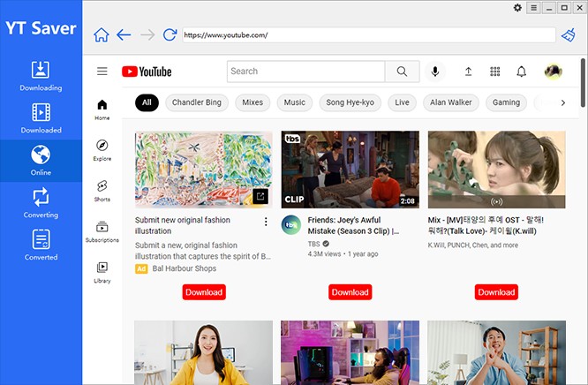Screen dimensions: 588x385
Task: Select the Alan Walker chip
Action: (x=451, y=102)
